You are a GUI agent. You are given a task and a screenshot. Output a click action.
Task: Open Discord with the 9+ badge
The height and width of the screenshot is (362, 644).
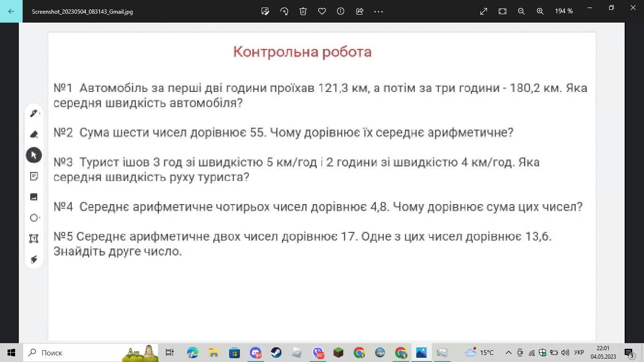tap(256, 353)
